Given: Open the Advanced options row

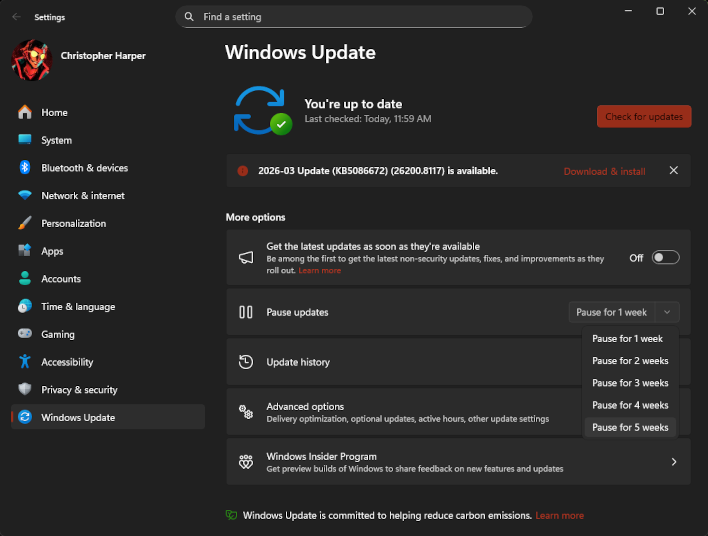Looking at the screenshot, I should (x=458, y=412).
